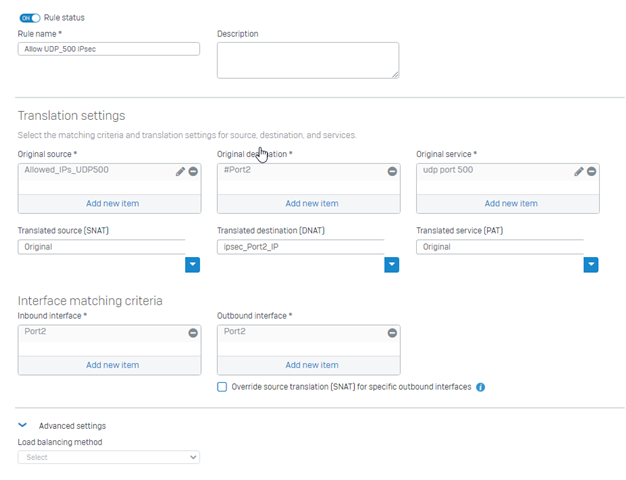Remove udp port 500 from original service
626x480 pixels.
point(592,171)
